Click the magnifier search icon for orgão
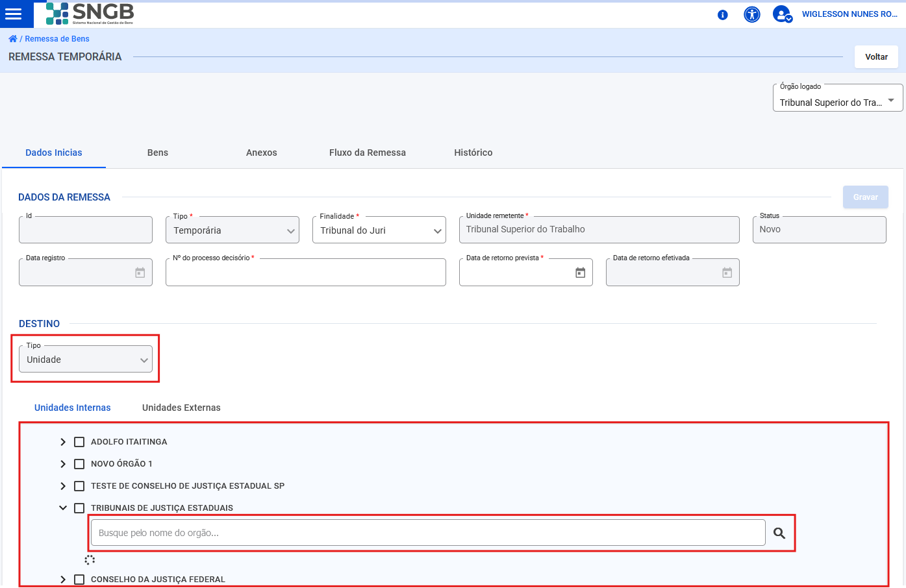 point(779,533)
